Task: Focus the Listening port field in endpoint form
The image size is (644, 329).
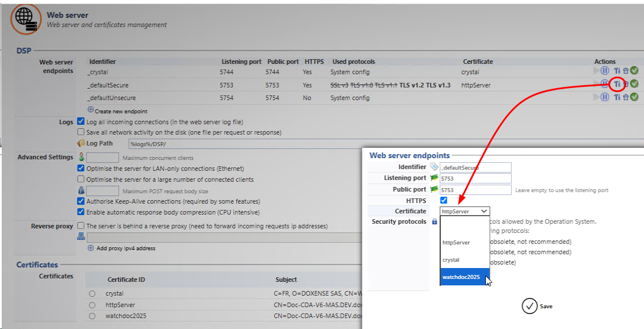Action: point(475,178)
